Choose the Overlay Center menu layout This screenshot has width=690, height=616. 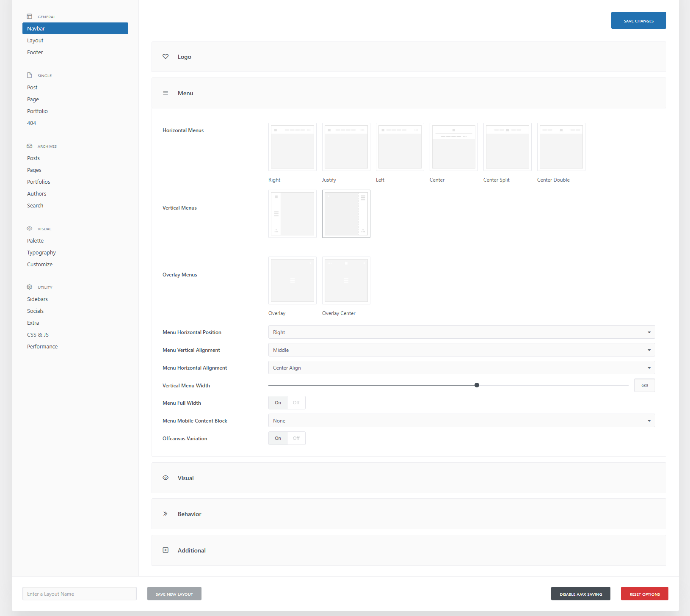(x=346, y=280)
